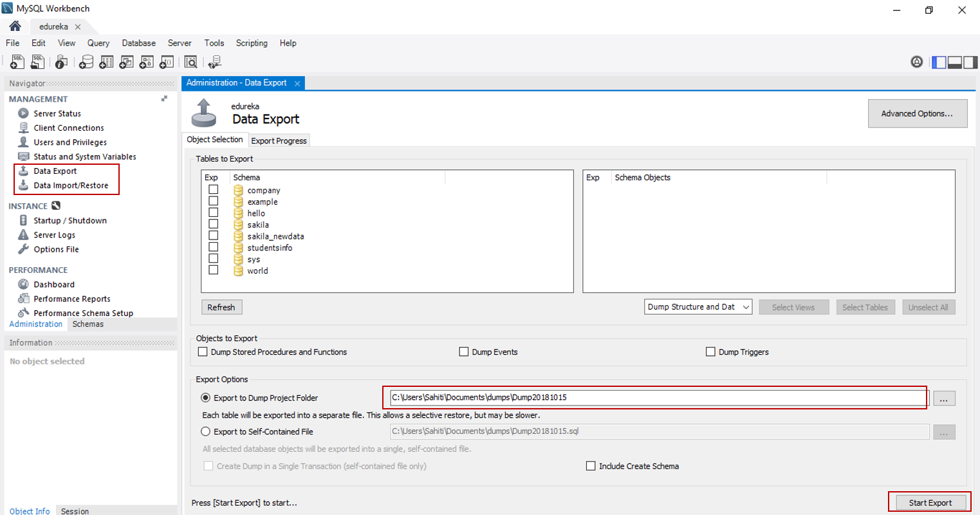This screenshot has height=515, width=980.
Task: Select Export to Dump Project Folder
Action: (205, 398)
